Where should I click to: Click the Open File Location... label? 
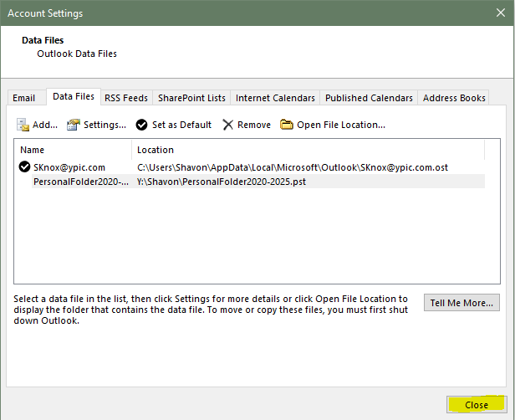click(x=341, y=125)
